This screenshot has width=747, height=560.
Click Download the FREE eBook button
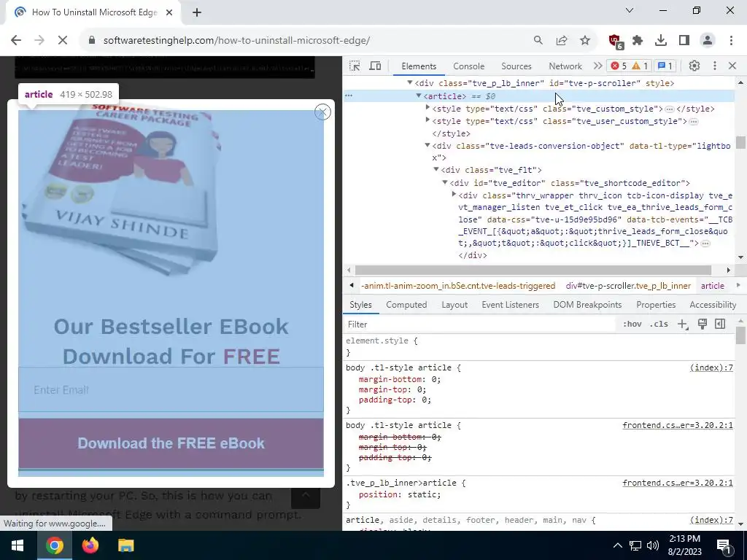171,443
